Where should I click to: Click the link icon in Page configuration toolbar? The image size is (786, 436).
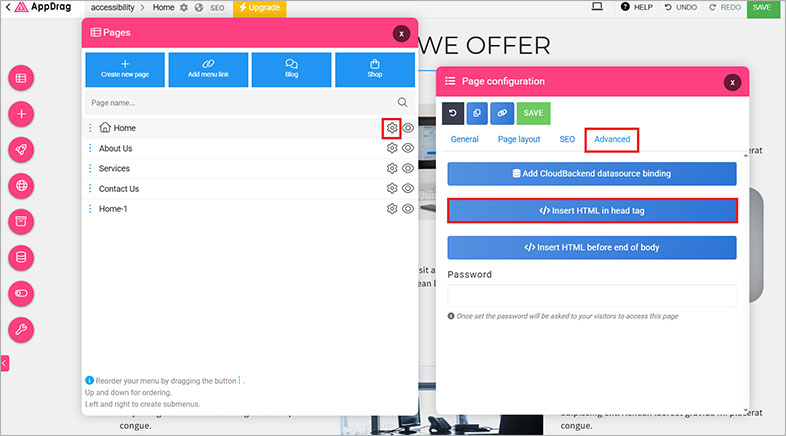pyautogui.click(x=503, y=113)
